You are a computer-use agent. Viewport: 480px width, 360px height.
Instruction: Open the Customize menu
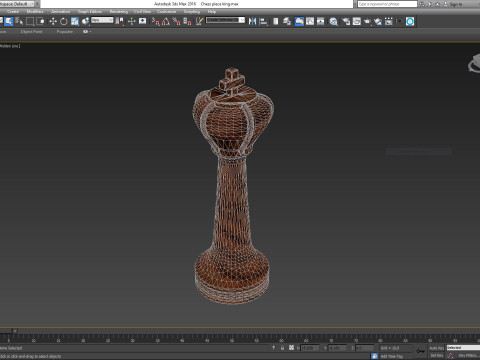point(167,11)
